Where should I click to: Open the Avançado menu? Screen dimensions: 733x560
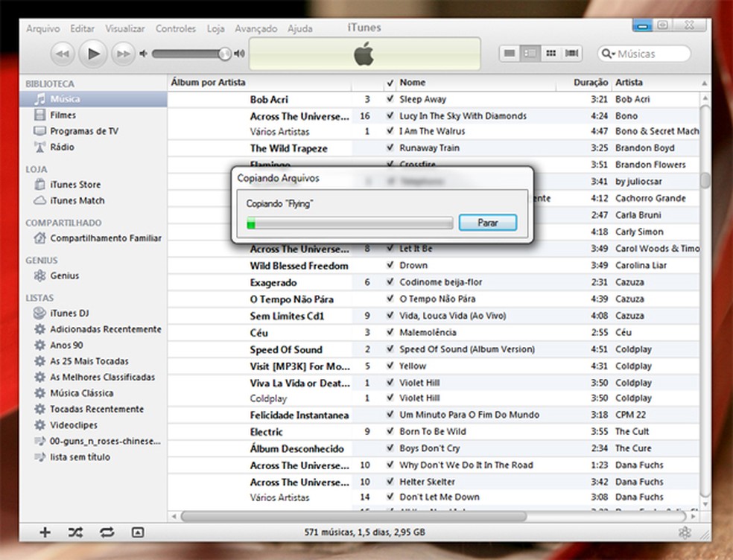click(256, 28)
